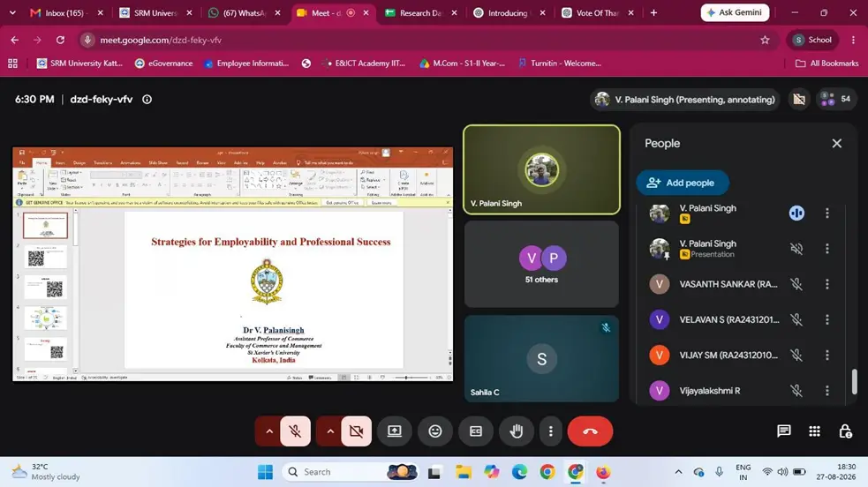Click the present screen button
This screenshot has width=868, height=487.
click(x=394, y=431)
